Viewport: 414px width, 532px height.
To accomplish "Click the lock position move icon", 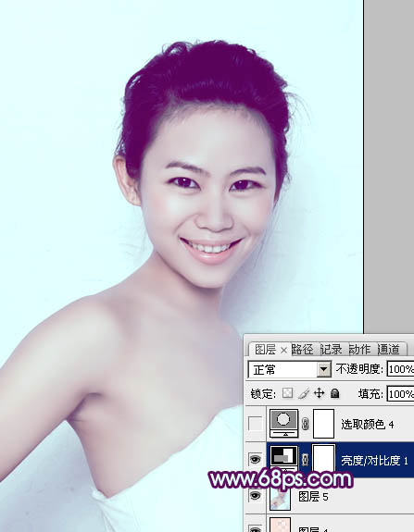I will point(319,393).
